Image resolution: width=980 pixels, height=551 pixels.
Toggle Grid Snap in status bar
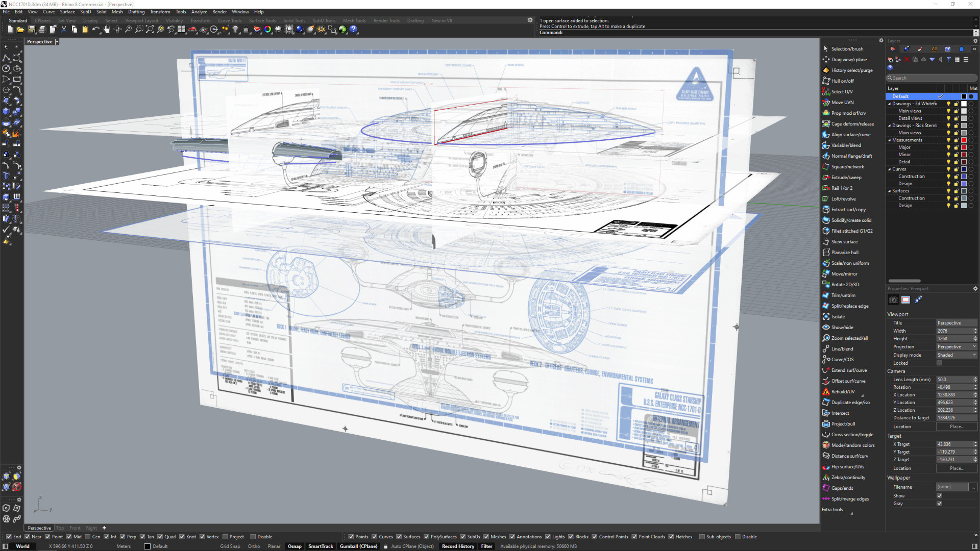(230, 546)
